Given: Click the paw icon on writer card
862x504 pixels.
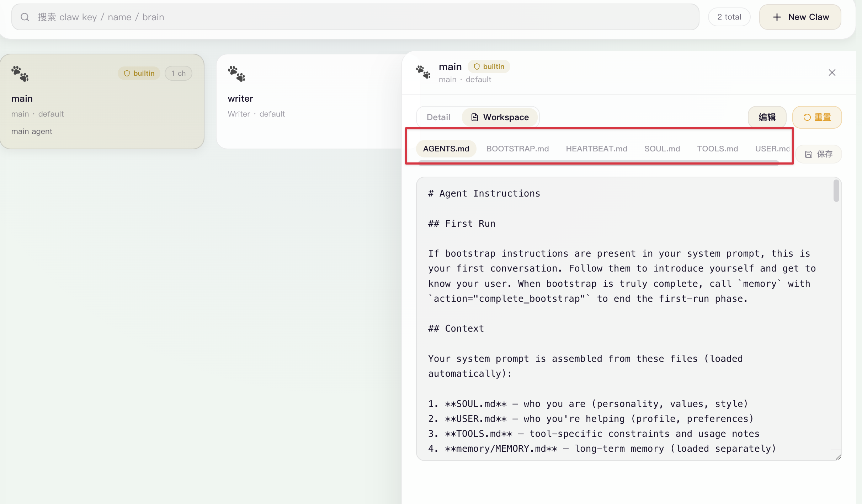Looking at the screenshot, I should point(236,74).
